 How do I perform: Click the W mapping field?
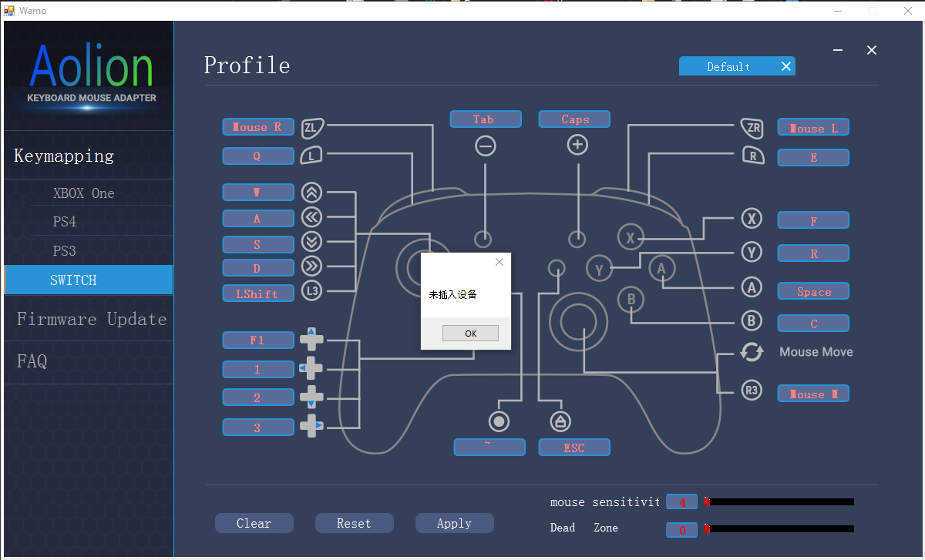(258, 192)
